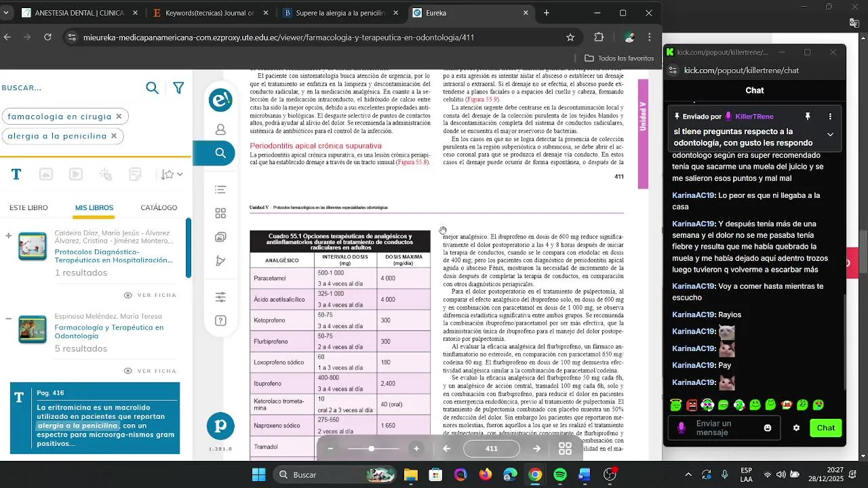Open the image gallery sidebar icon
Screen dimensions: 868x488
(x=220, y=237)
